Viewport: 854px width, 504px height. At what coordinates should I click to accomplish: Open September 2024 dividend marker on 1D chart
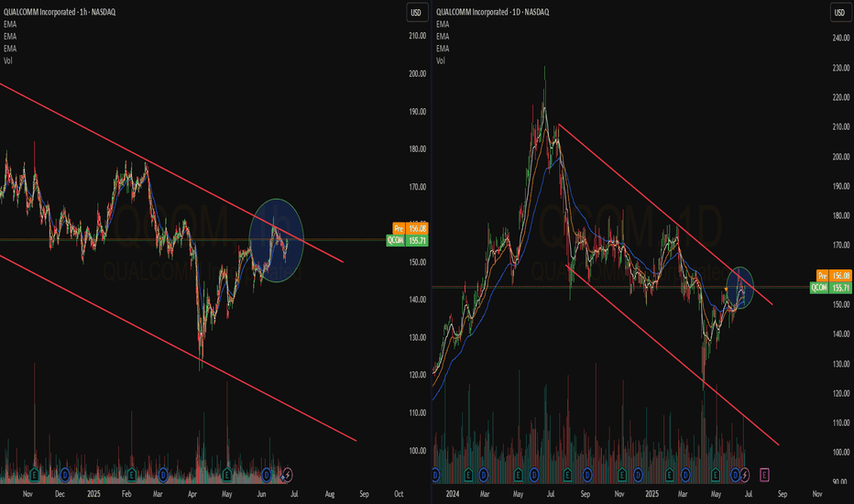587,475
